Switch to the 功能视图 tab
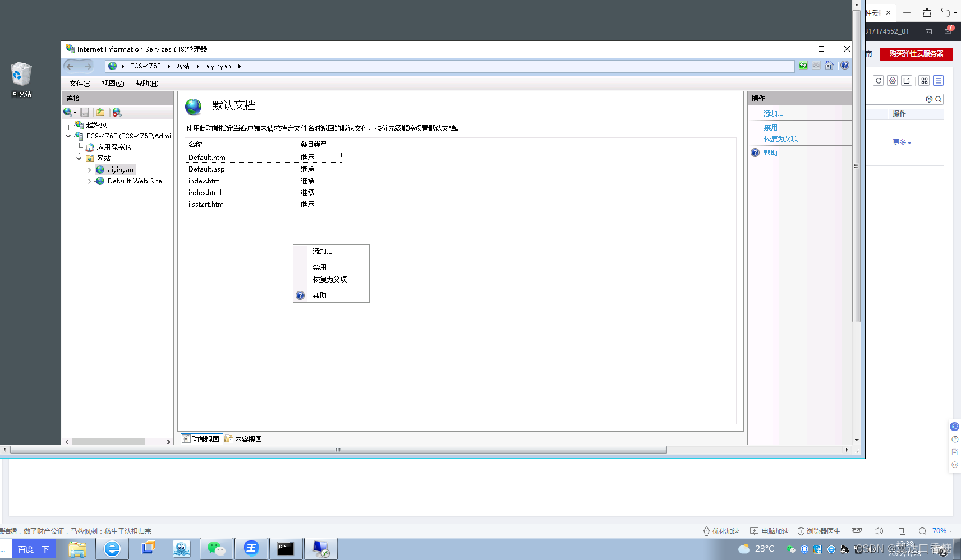 201,439
